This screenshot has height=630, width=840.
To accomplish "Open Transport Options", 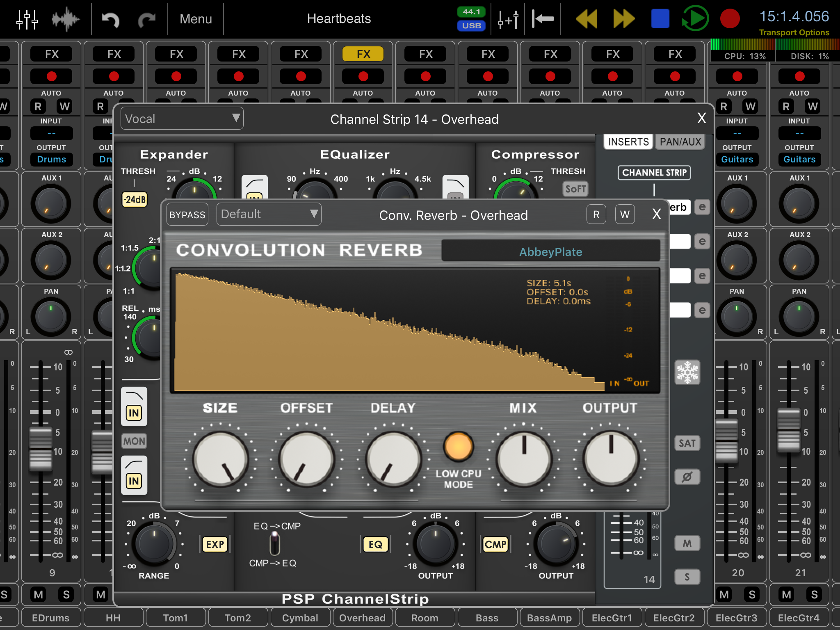I will 794,32.
